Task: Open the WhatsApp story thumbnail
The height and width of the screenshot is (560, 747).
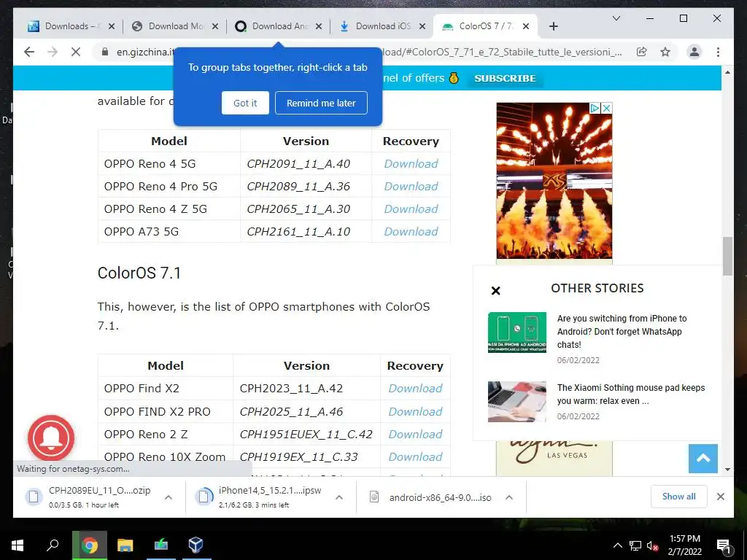Action: [517, 332]
